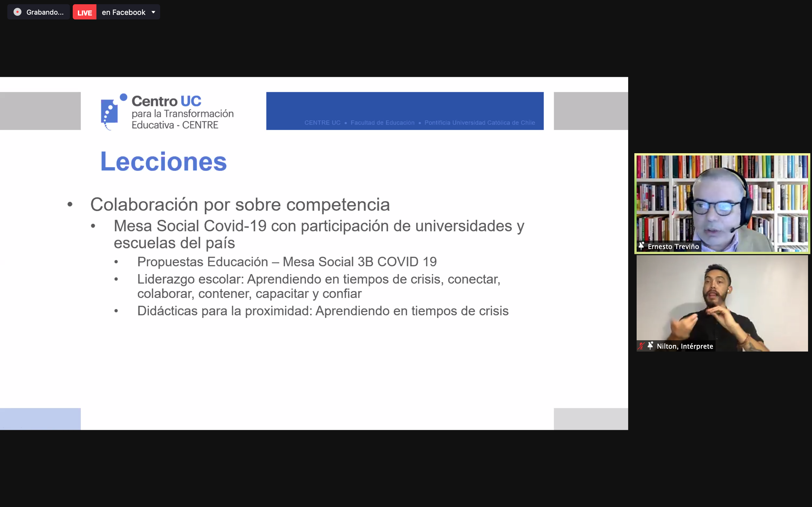Image resolution: width=812 pixels, height=507 pixels.
Task: Click the red recording indicator dot
Action: click(x=17, y=12)
